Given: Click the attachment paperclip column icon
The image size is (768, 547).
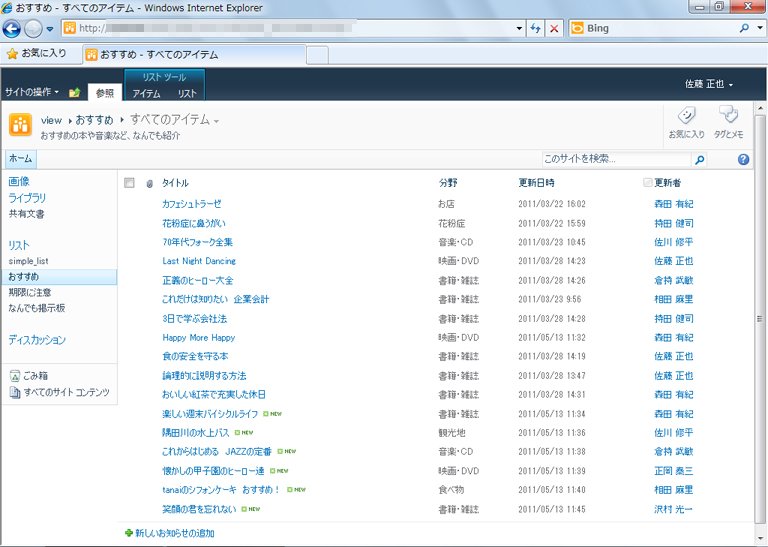Looking at the screenshot, I should (149, 184).
